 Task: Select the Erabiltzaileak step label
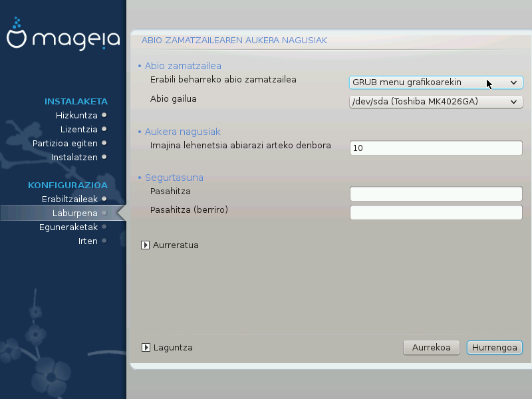(70, 199)
